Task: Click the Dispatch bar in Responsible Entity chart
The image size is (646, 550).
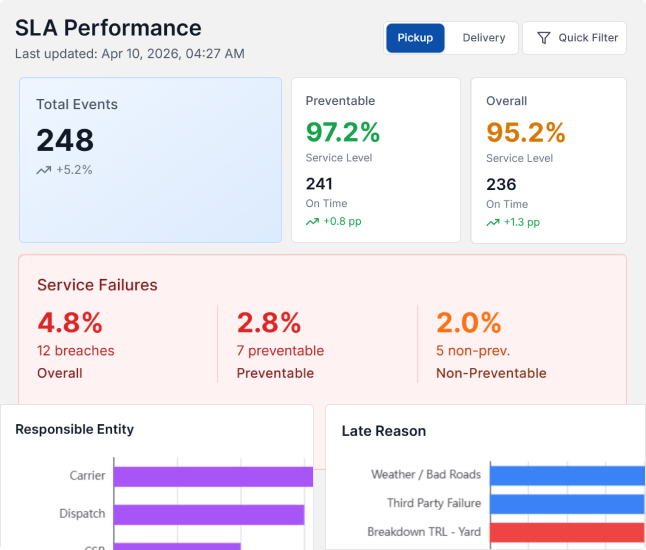Action: 209,515
